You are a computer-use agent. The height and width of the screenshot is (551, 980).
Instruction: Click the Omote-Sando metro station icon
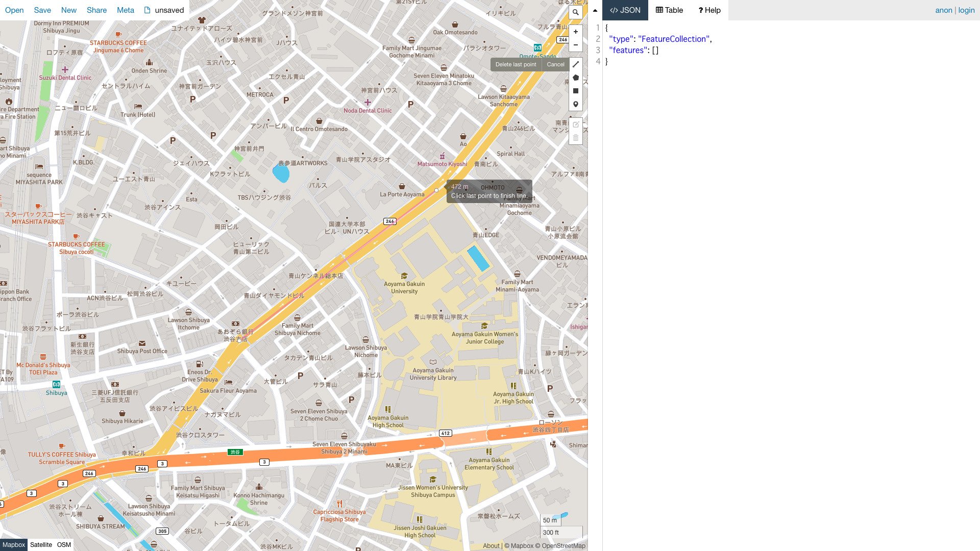pos(537,48)
